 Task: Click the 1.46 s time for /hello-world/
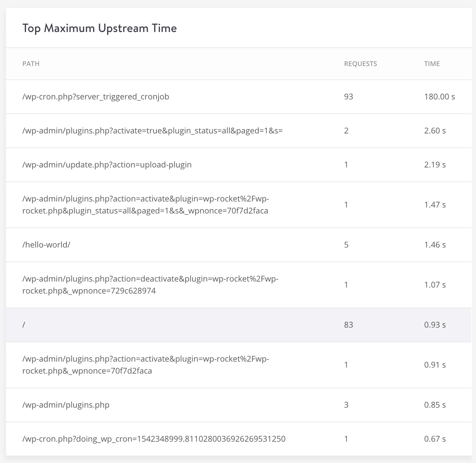tap(435, 245)
